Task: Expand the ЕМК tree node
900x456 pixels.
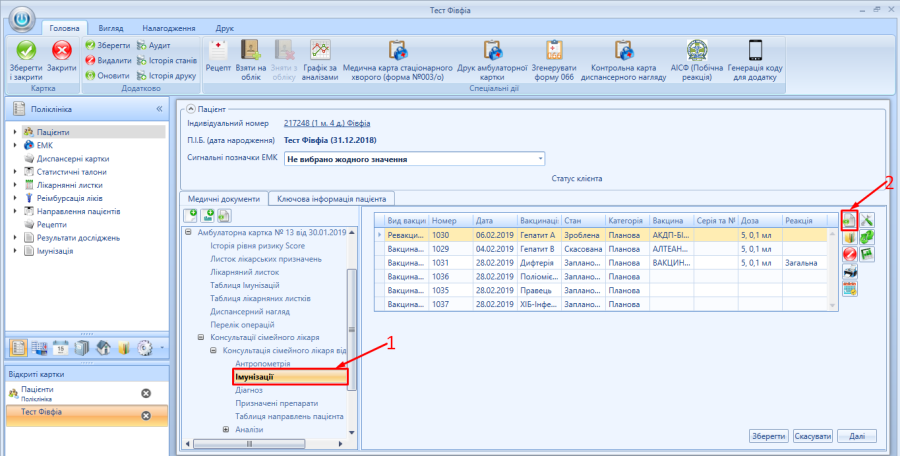Action: 15,145
